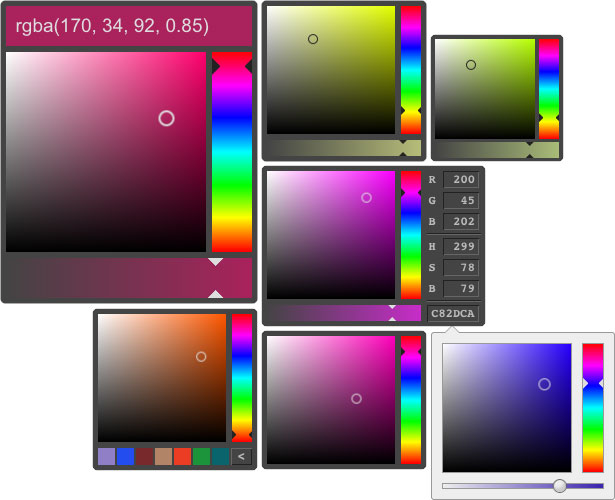The height and width of the screenshot is (500, 615).
Task: Click the hue bar of the large crimson picker
Action: [x=231, y=152]
